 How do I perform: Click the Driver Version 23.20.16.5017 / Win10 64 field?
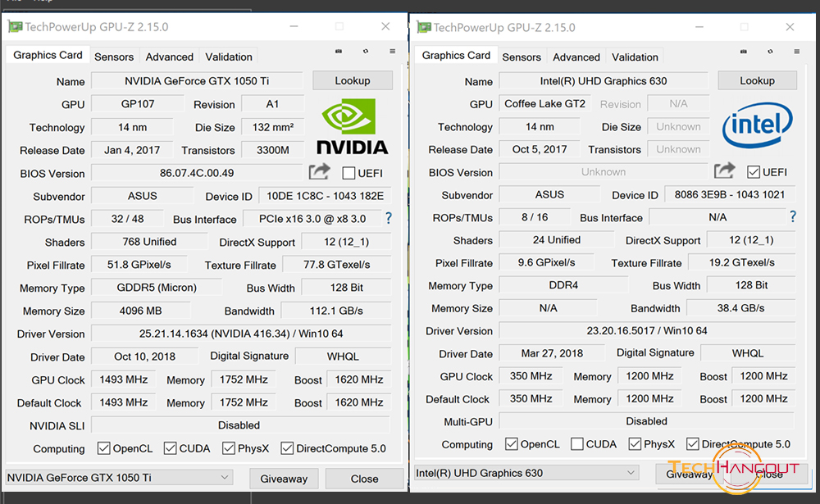click(647, 331)
